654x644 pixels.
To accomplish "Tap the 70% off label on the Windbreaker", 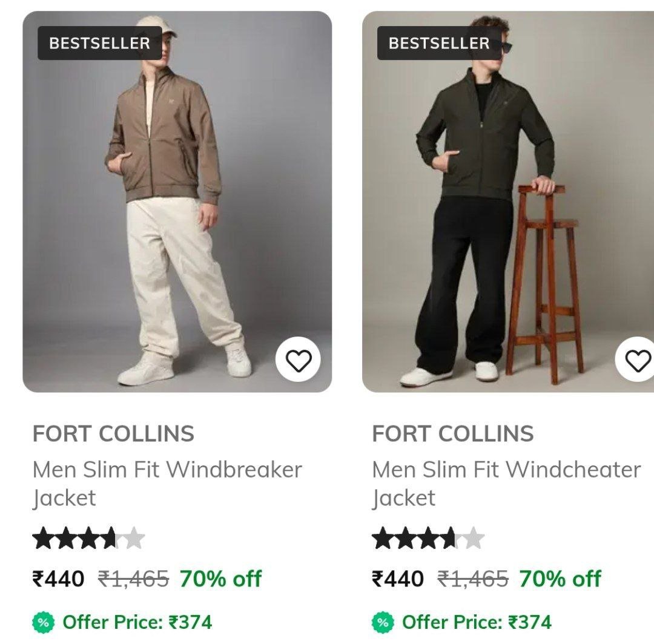I will (220, 579).
